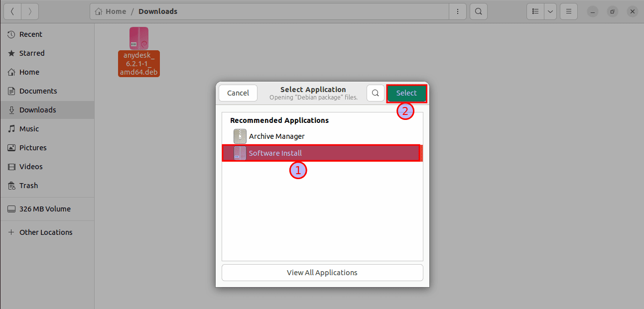Image resolution: width=644 pixels, height=309 pixels.
Task: Click the home icon in the path bar
Action: [99, 11]
